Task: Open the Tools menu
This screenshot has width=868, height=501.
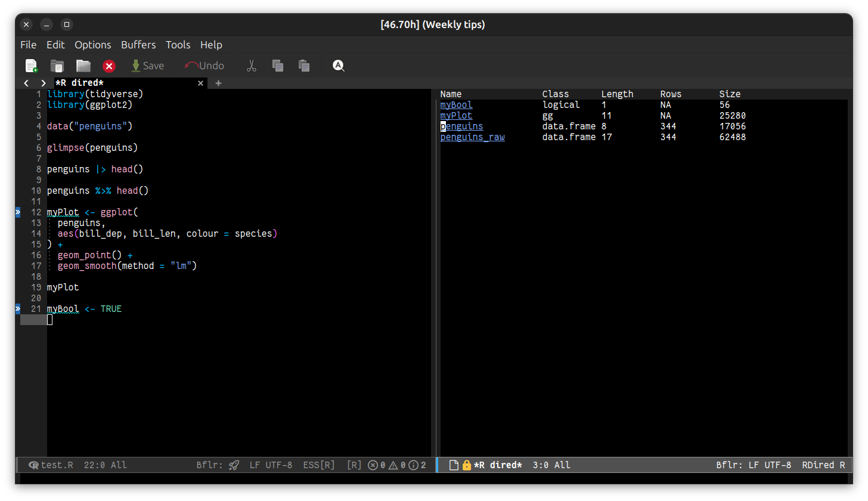Action: pyautogui.click(x=178, y=45)
